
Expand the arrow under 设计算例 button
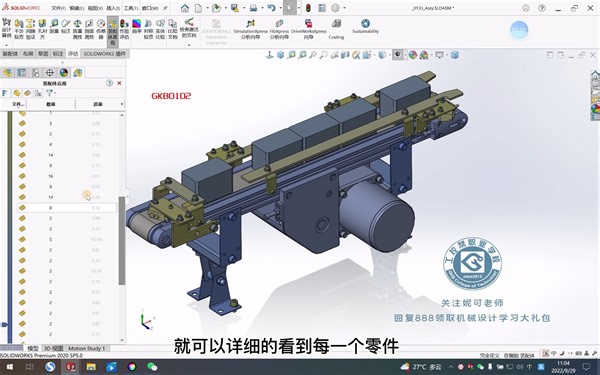pyautogui.click(x=7, y=44)
